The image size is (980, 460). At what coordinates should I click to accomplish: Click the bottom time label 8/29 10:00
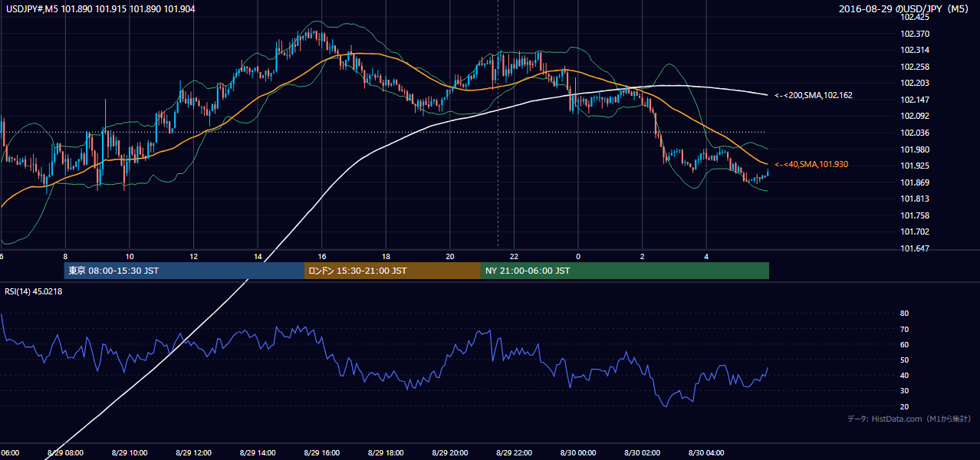[x=129, y=452]
